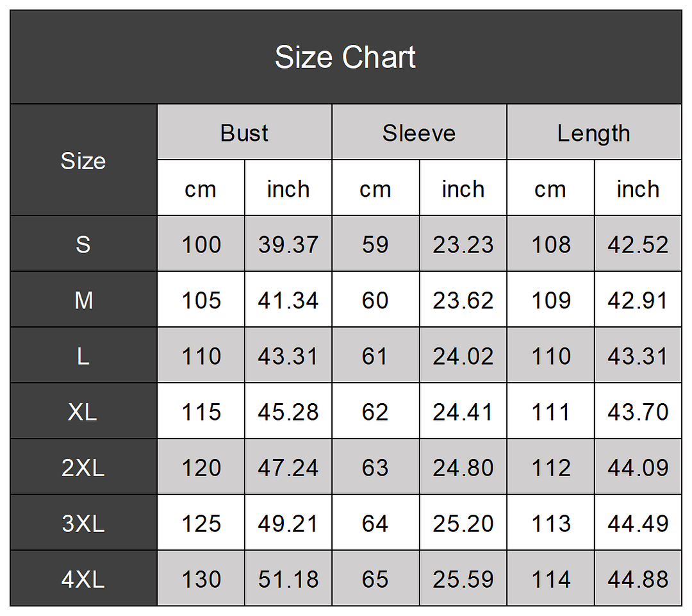Select the 3XL size row label
The height and width of the screenshot is (616, 692).
(83, 523)
